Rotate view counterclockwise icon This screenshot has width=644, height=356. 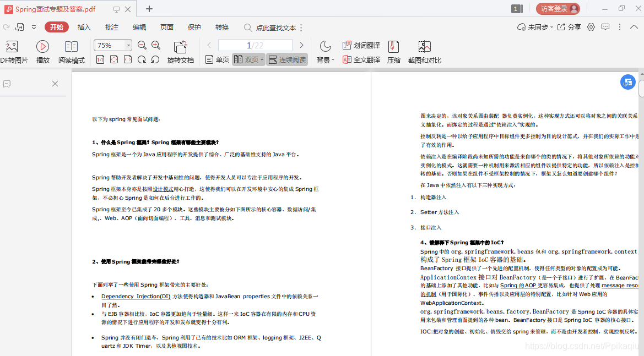click(x=155, y=60)
